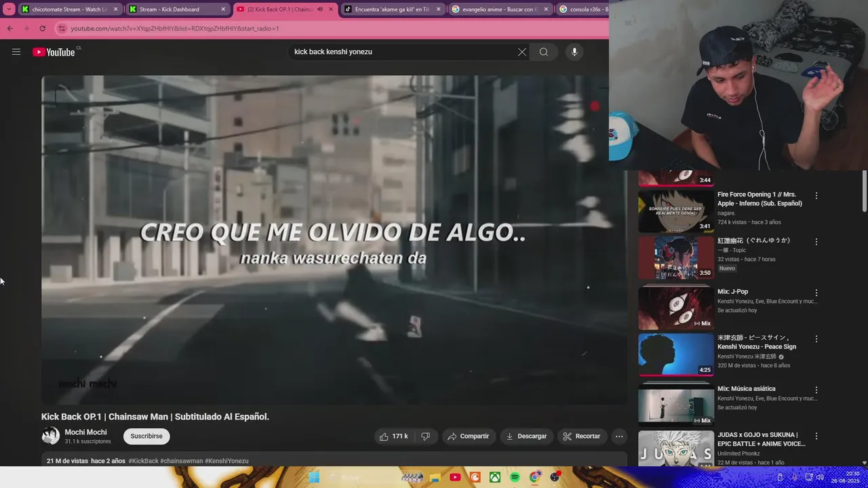Close the Kick Dashboard tab
The image size is (868, 488).
pyautogui.click(x=223, y=9)
